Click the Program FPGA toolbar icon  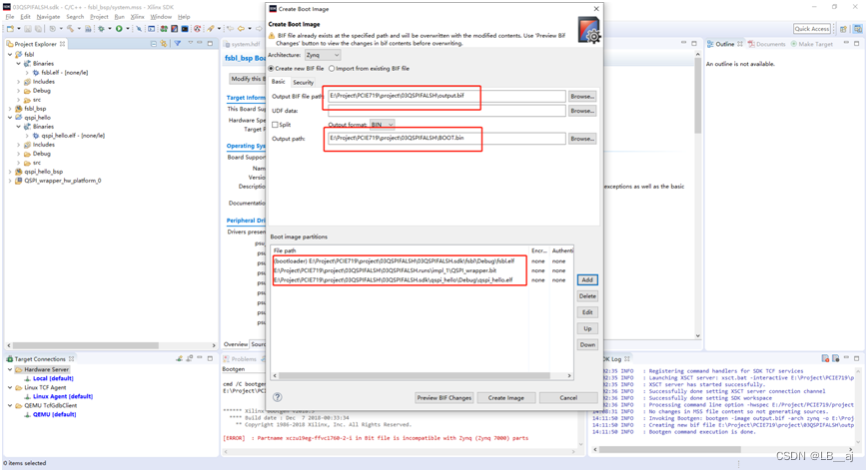[x=164, y=29]
